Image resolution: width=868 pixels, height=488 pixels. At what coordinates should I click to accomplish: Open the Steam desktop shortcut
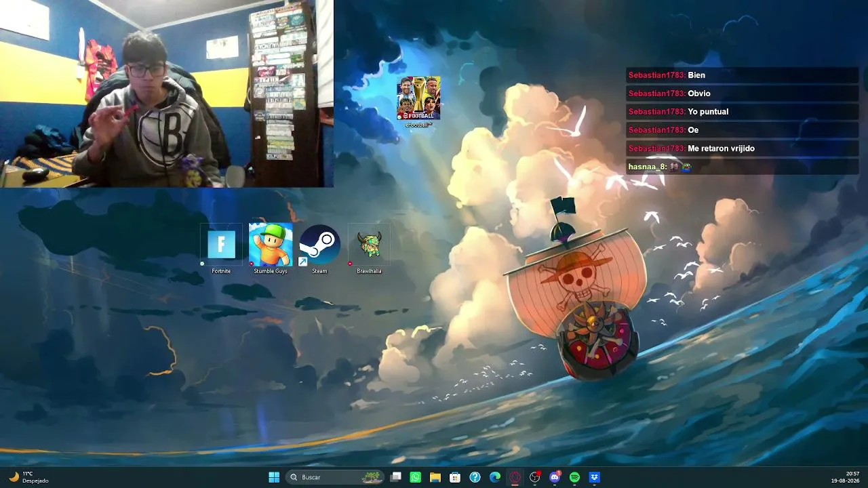coord(319,249)
